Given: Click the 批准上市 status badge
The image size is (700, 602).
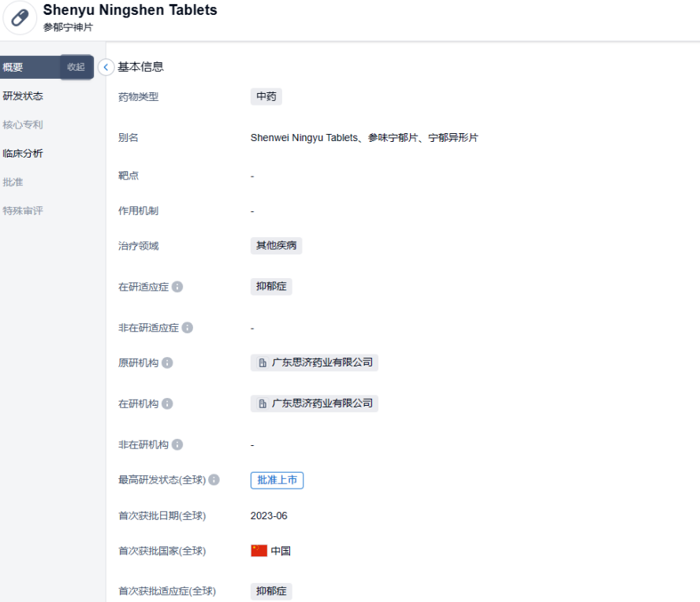Looking at the screenshot, I should (277, 480).
